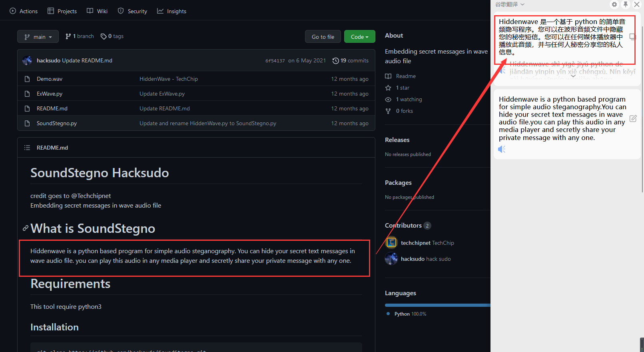
Task: Click the Python language progress bar
Action: point(438,305)
